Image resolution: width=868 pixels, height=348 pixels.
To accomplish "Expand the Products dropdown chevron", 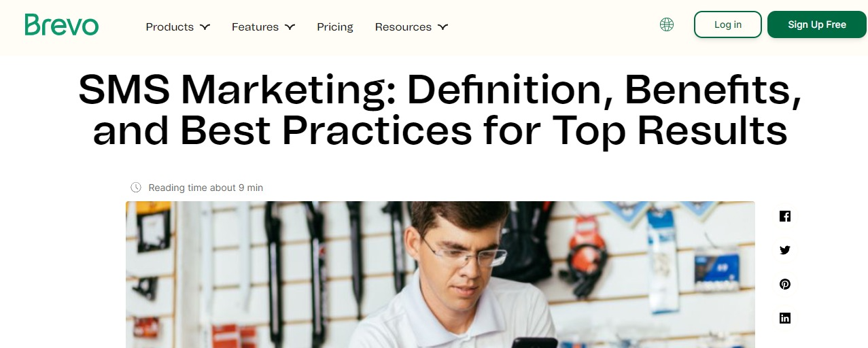I will tap(205, 27).
